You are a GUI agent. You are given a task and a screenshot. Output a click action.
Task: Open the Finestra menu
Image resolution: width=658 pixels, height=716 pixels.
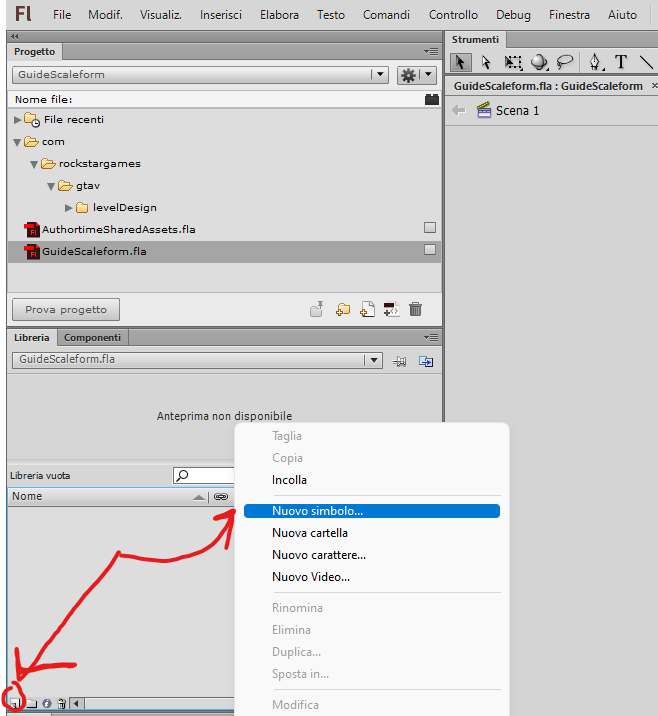coord(569,15)
